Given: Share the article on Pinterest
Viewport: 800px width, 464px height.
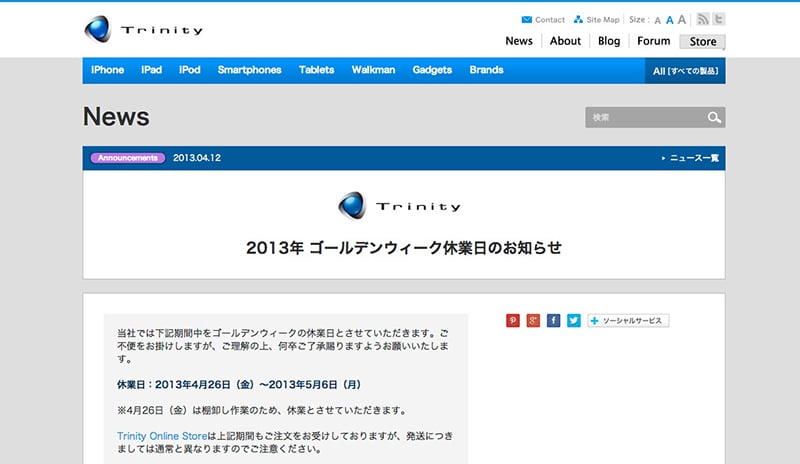Looking at the screenshot, I should point(513,321).
